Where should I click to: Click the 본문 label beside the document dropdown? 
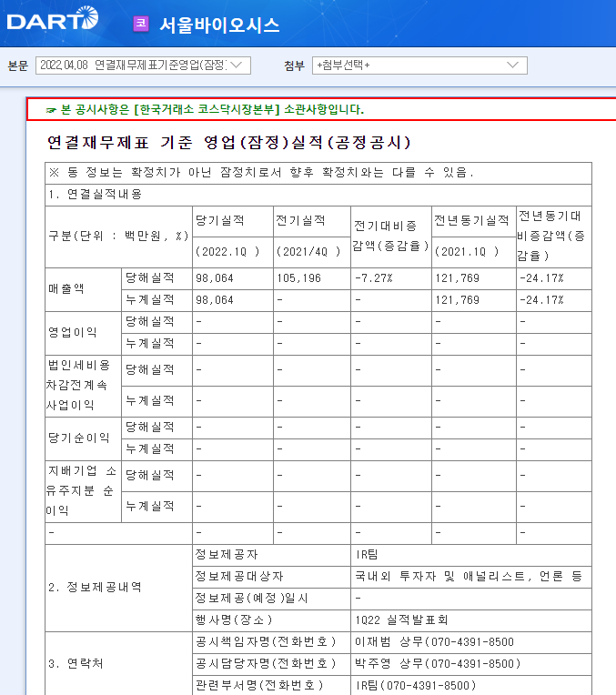click(x=18, y=66)
